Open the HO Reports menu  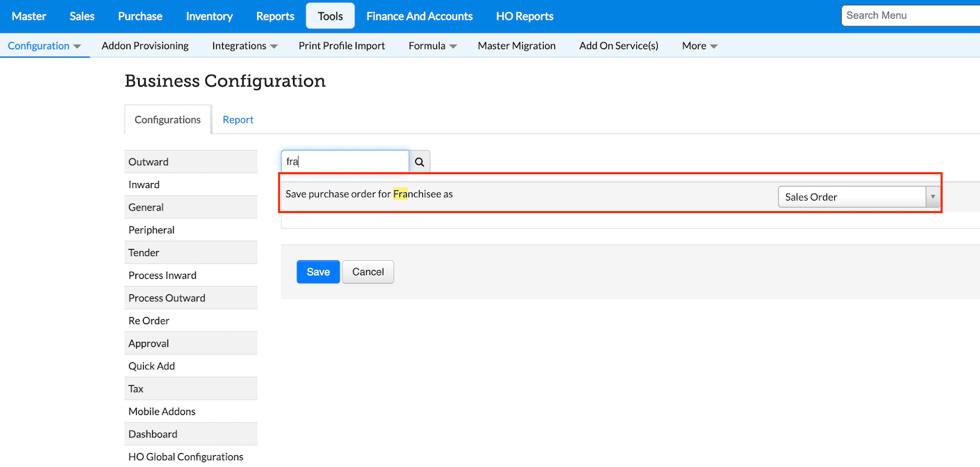[524, 16]
